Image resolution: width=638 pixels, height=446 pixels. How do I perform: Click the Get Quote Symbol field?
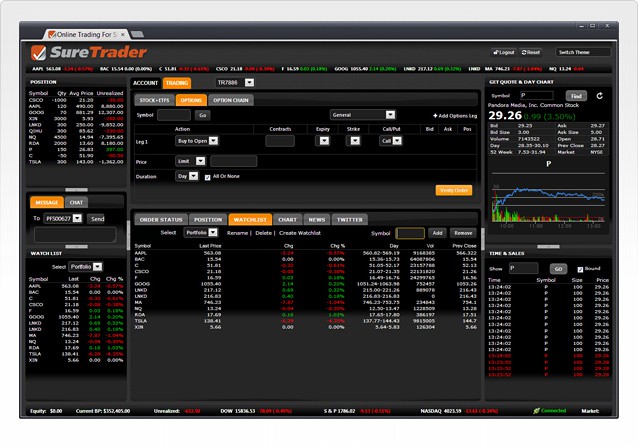537,96
